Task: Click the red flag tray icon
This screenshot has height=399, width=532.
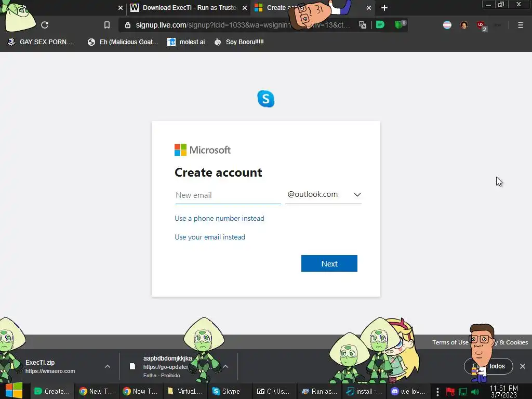Action: pos(450,392)
